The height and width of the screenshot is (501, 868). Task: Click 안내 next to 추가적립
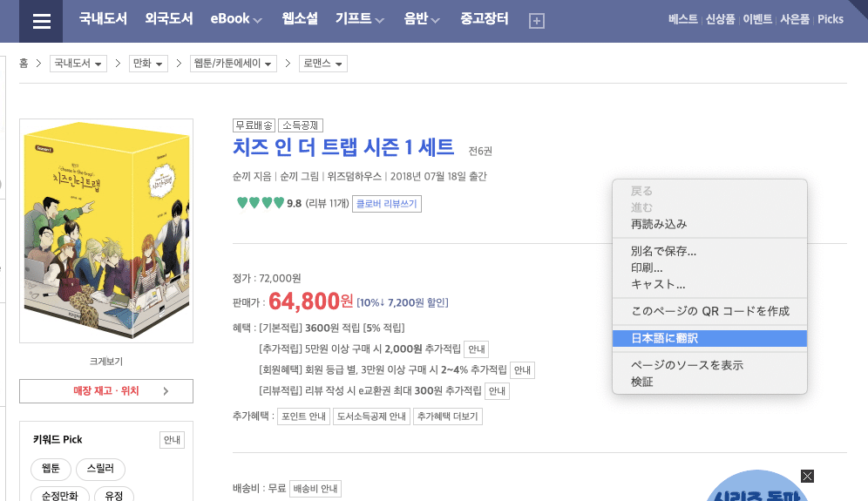tap(476, 349)
